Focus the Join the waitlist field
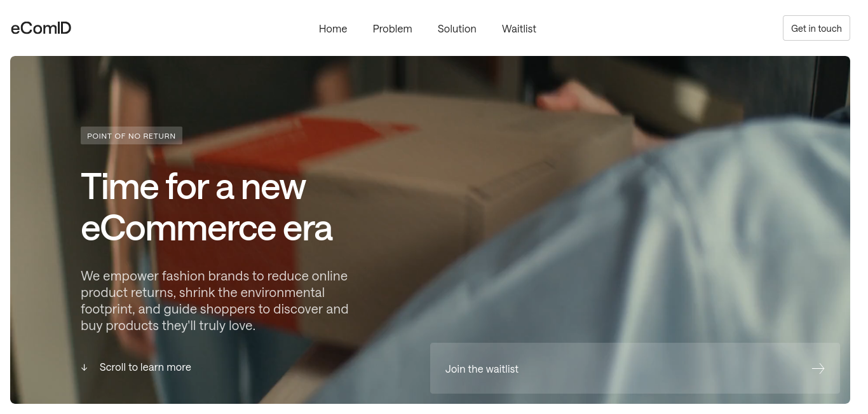This screenshot has height=414, width=868. click(635, 368)
